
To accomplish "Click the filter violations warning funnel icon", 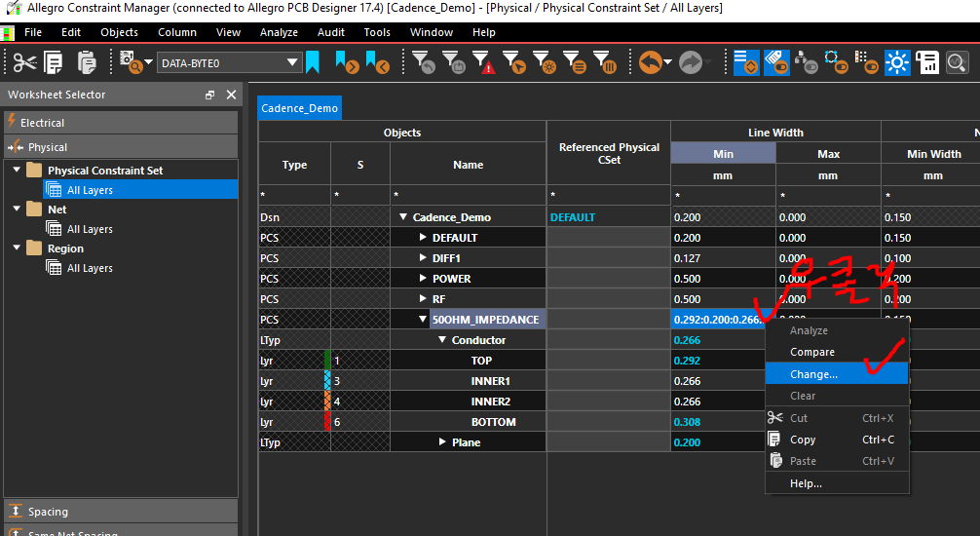I will (484, 62).
